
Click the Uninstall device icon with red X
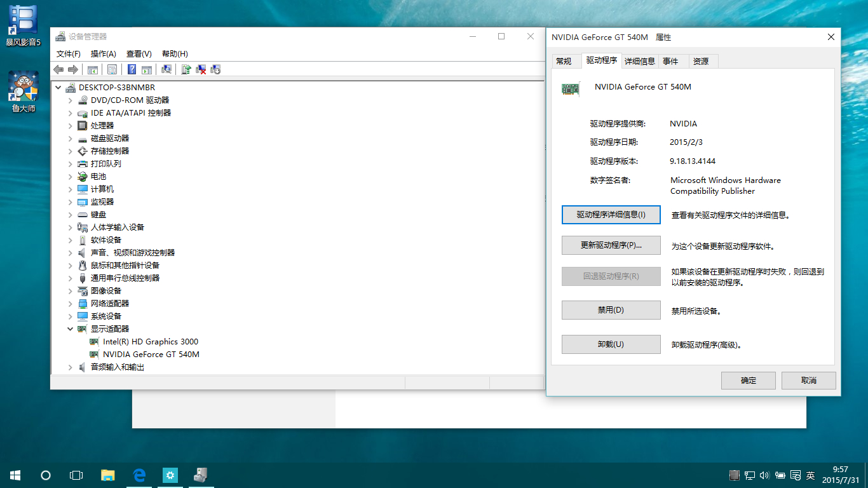pyautogui.click(x=201, y=69)
